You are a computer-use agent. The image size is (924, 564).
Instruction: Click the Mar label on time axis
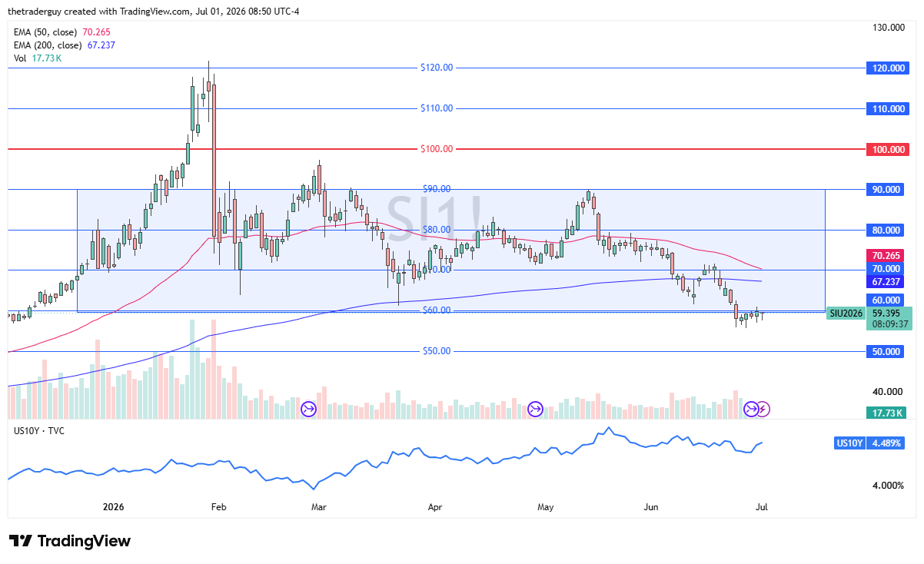click(x=320, y=508)
